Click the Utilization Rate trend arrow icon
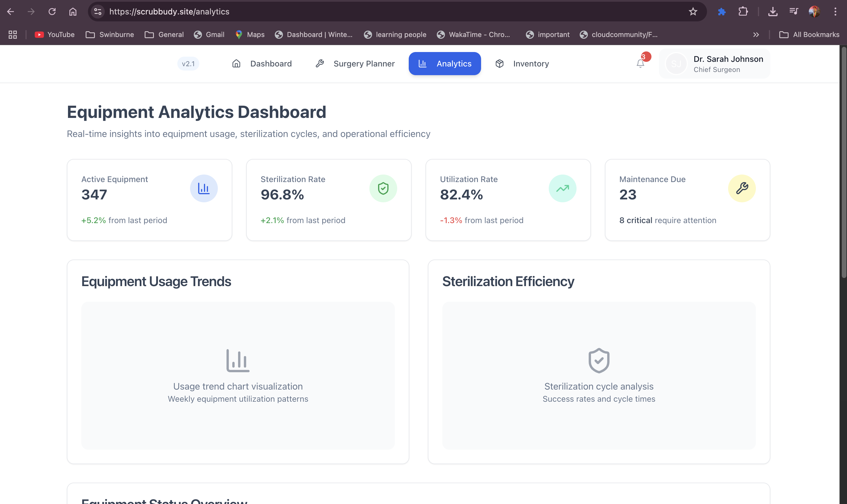847x504 pixels. pos(562,188)
